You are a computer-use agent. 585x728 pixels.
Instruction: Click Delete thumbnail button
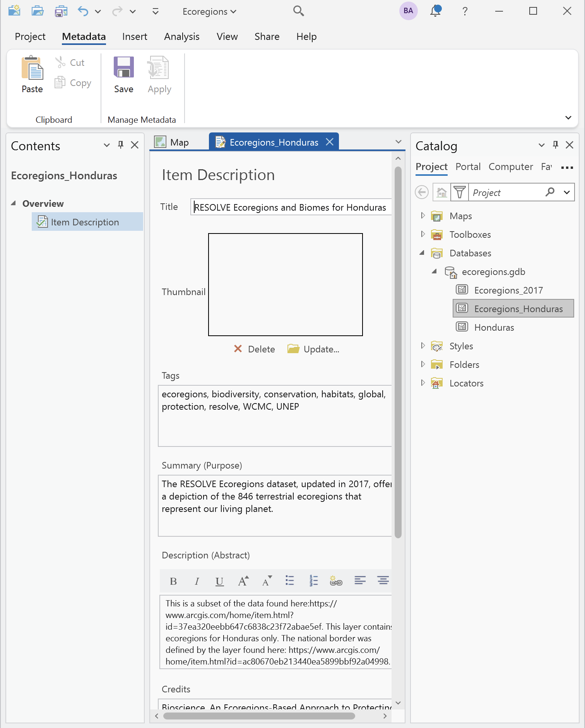254,349
